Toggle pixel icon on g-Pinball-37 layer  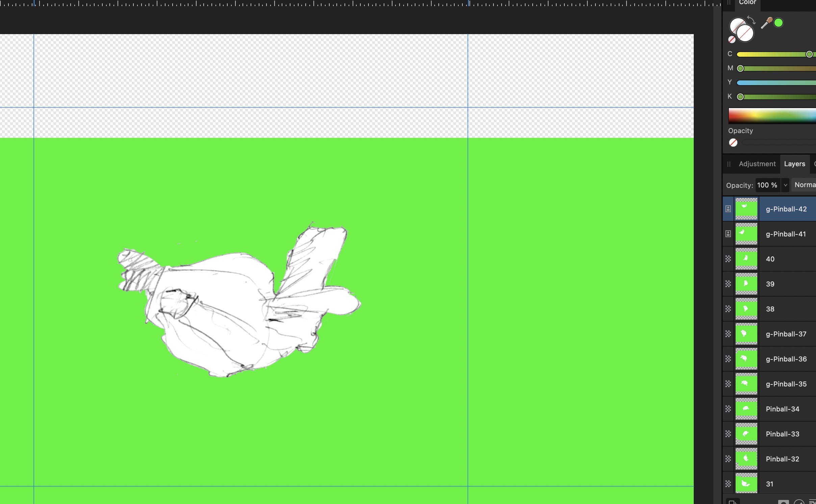tap(728, 334)
